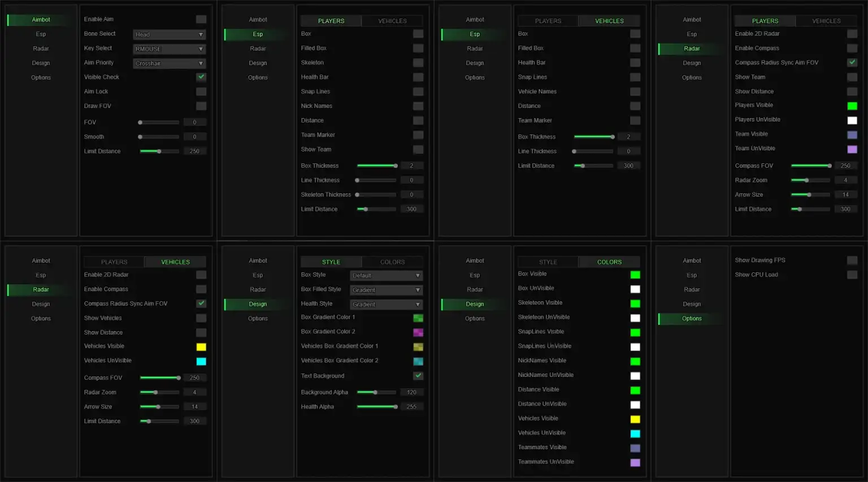Image resolution: width=868 pixels, height=482 pixels.
Task: Enable the Enable Aim checkbox
Action: coord(201,19)
